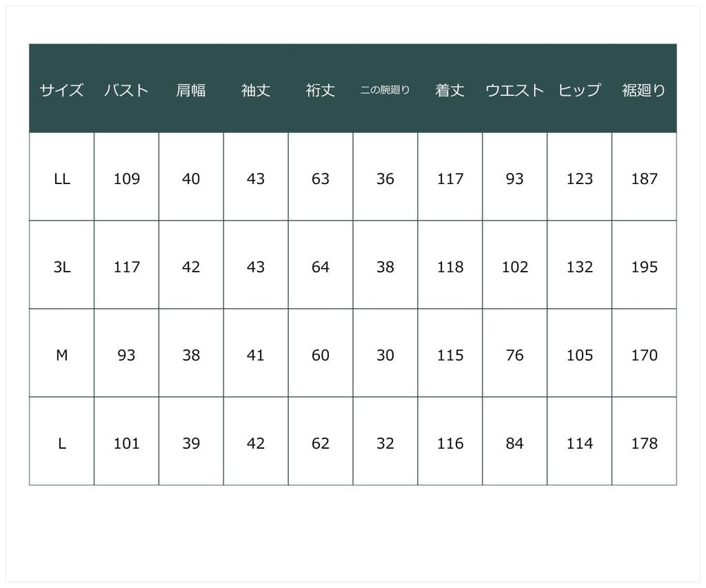
Task: Select the ヒップ header cell
Action: (580, 90)
